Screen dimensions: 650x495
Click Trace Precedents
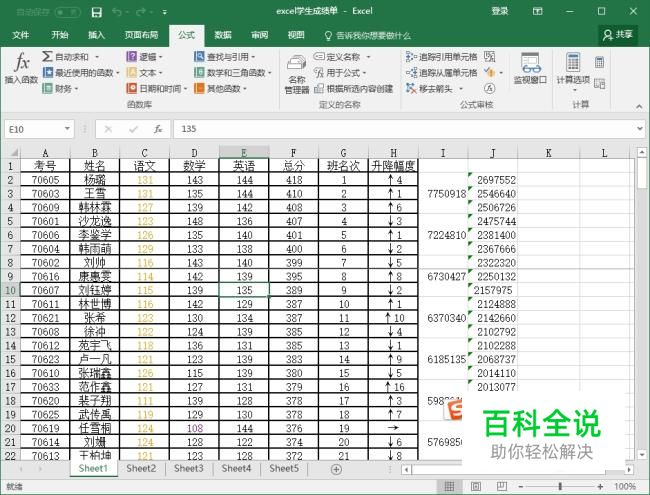[441, 57]
